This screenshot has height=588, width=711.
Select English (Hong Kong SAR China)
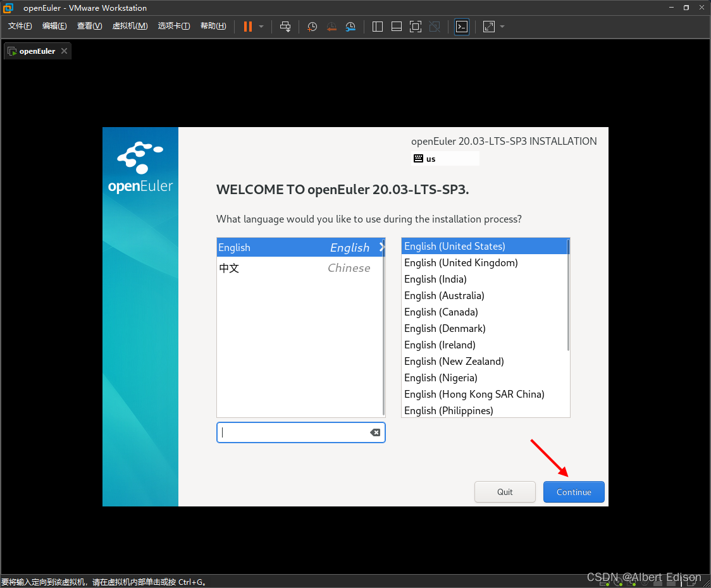pos(474,394)
